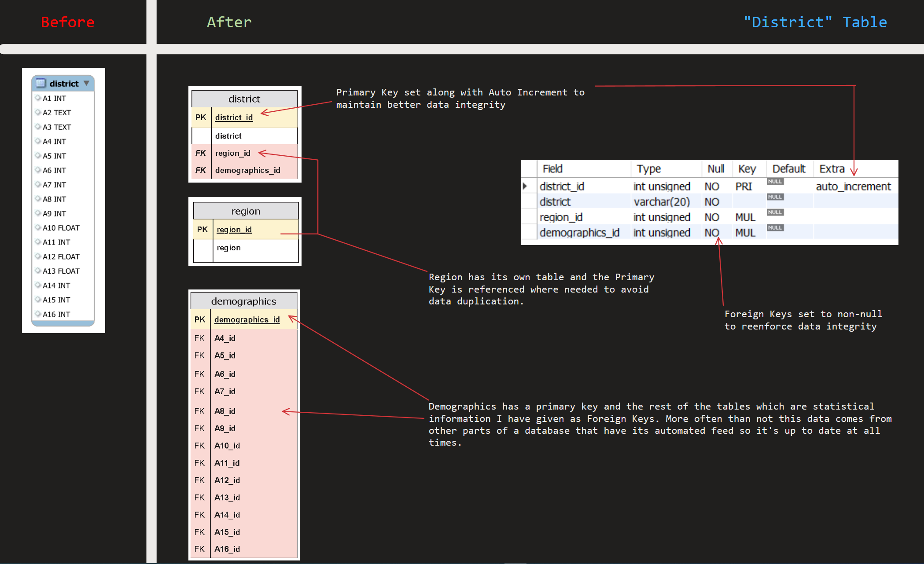Click the diamond icon next to A16 INT

38,314
